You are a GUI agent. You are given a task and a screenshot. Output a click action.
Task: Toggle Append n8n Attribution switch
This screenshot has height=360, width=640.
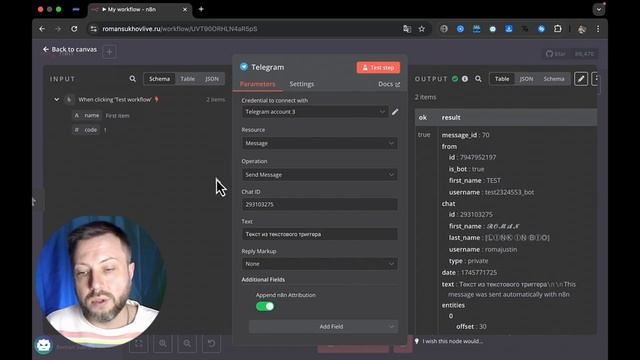click(x=265, y=307)
